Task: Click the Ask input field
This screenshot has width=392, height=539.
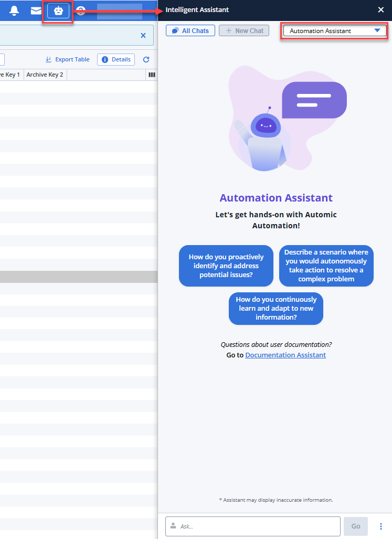Action: tap(257, 526)
